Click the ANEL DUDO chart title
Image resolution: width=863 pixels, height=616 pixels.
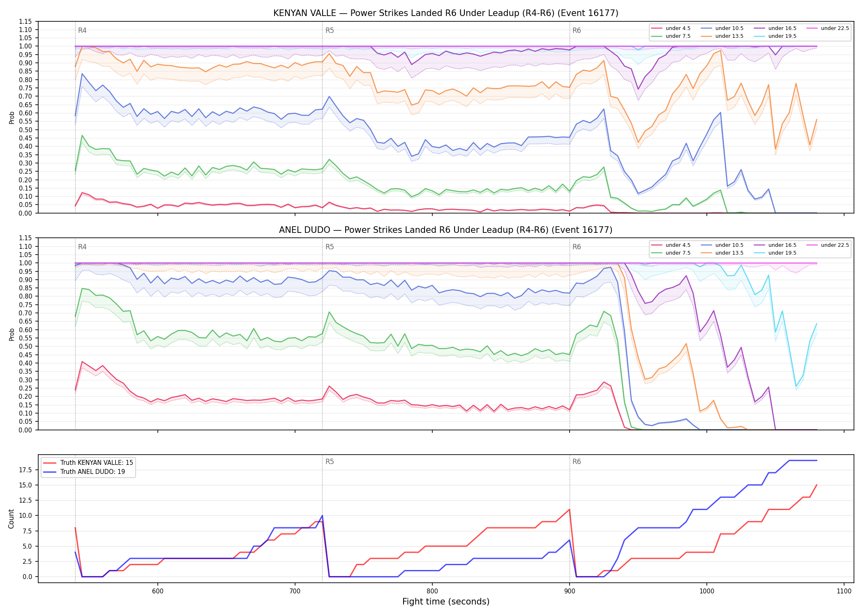(445, 230)
